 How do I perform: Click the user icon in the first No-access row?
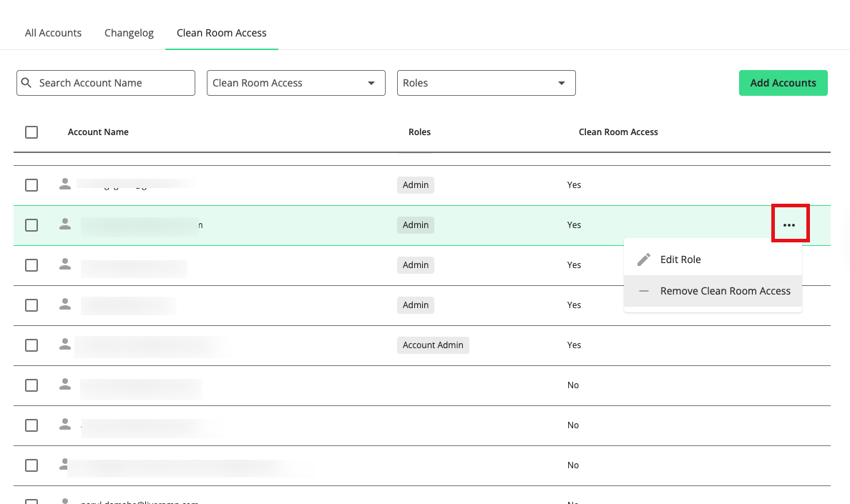point(65,385)
